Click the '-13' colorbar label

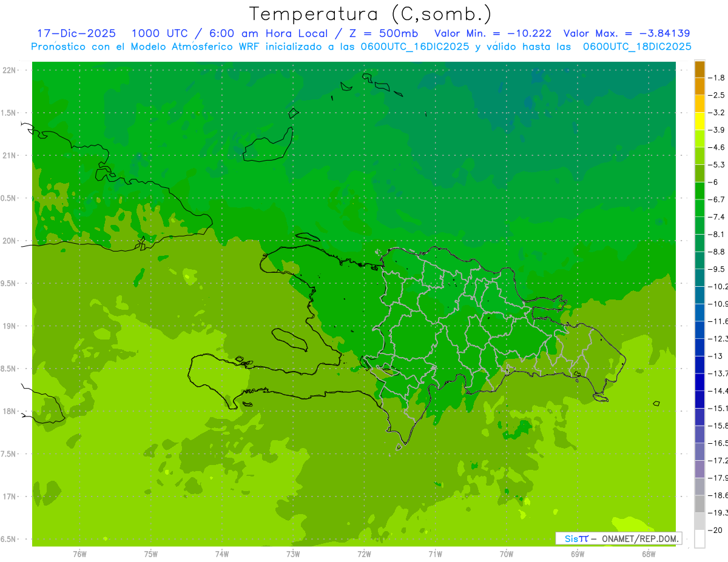[x=715, y=356]
